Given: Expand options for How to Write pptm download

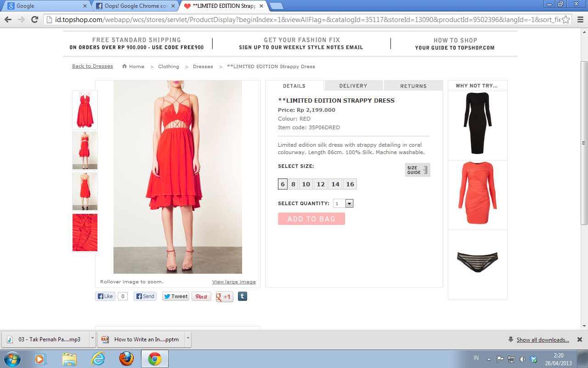Looking at the screenshot, I should pos(188,339).
